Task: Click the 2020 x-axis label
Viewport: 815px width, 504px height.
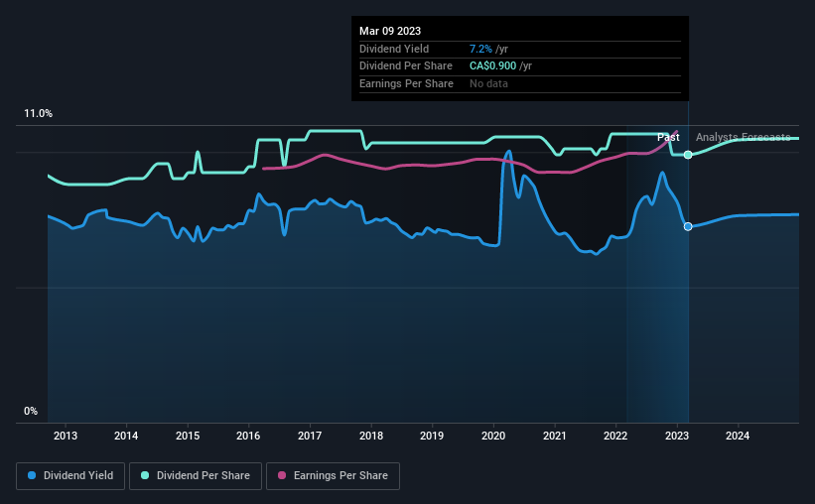Action: pos(493,436)
